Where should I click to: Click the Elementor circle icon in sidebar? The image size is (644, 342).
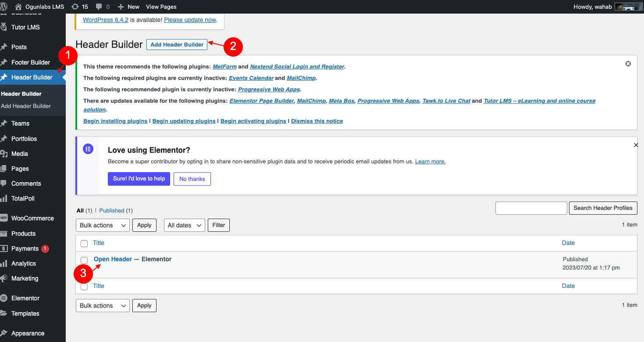(x=4, y=298)
